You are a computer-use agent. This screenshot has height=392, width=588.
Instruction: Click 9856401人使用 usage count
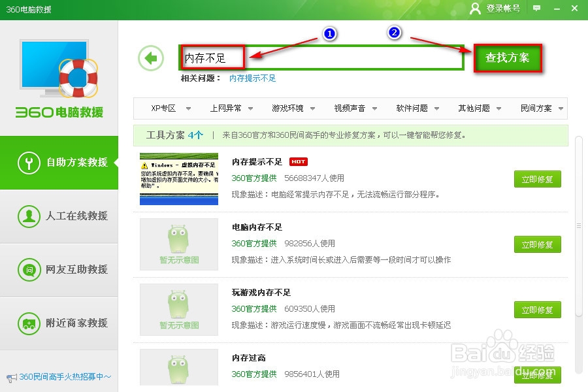tap(312, 374)
